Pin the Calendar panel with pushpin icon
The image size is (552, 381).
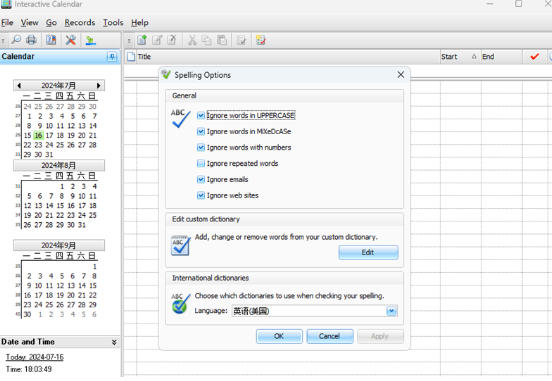click(x=112, y=57)
